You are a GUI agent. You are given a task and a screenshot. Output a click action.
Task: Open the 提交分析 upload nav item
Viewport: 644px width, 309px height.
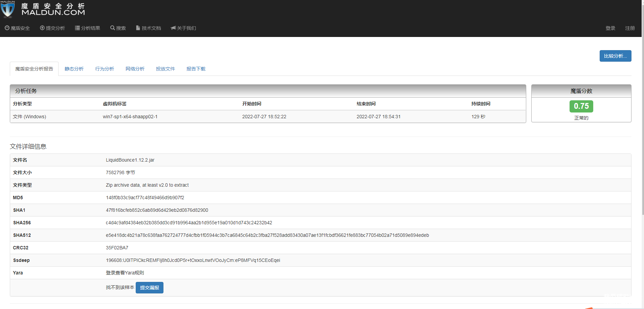tap(52, 28)
